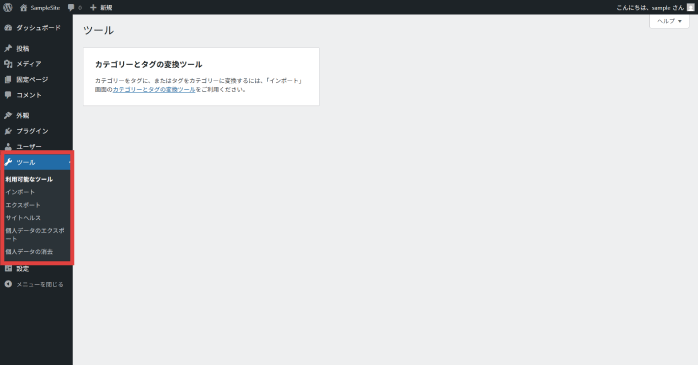Viewport: 698px width, 365px height.
Task: Click the カテゴリーとタグの変換ツール card heading
Action: point(149,65)
